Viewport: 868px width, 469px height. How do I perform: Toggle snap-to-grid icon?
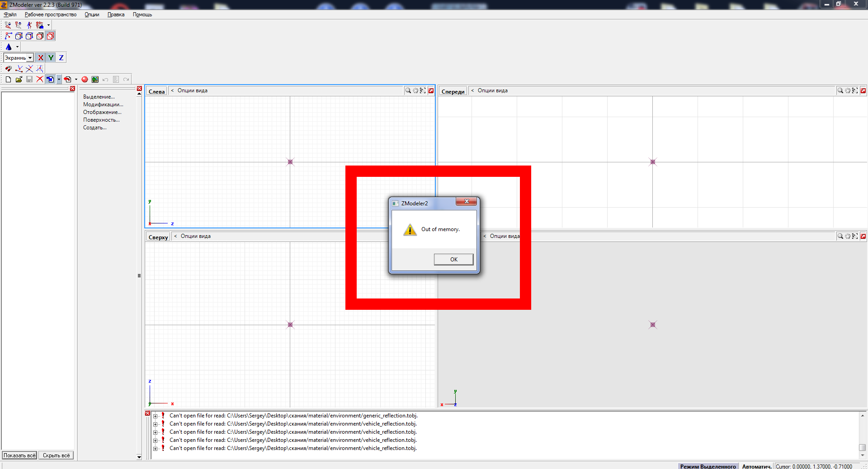click(x=40, y=68)
